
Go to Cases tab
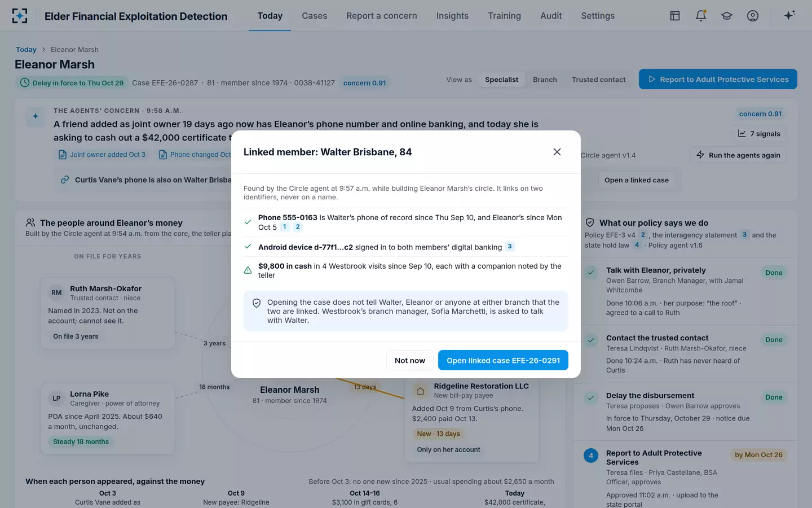click(315, 16)
